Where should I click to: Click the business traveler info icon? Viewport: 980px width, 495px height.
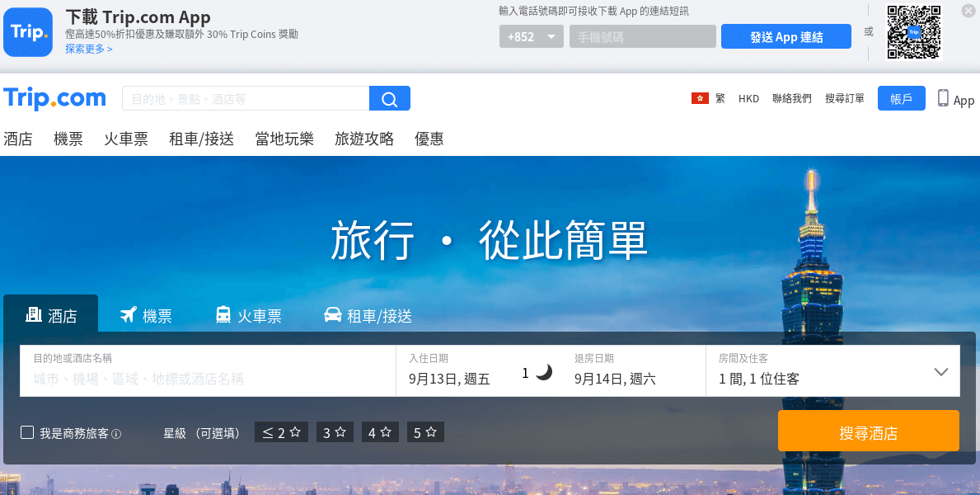[x=116, y=434]
